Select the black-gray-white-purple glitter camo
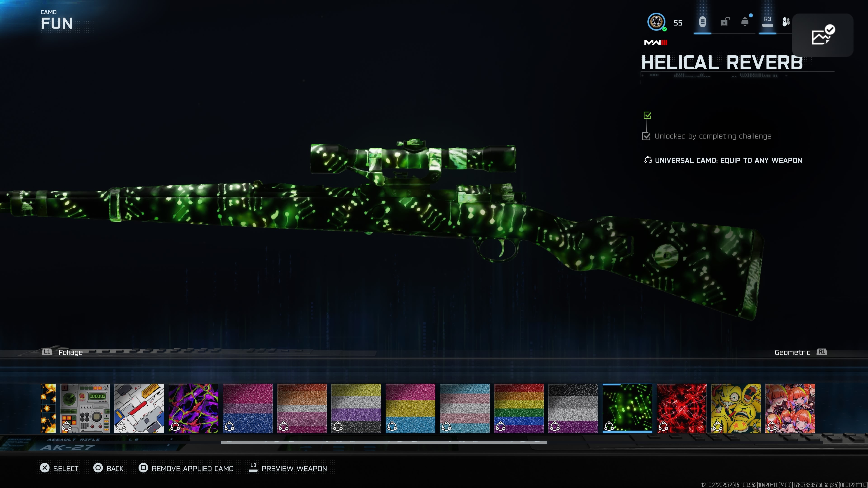The height and width of the screenshot is (488, 868). pyautogui.click(x=573, y=408)
